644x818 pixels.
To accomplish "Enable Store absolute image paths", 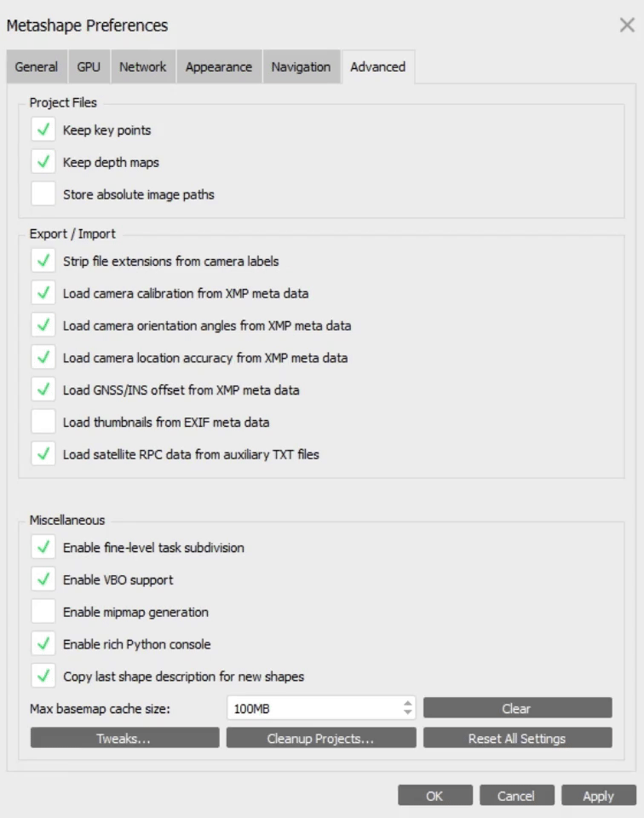I will 43,195.
